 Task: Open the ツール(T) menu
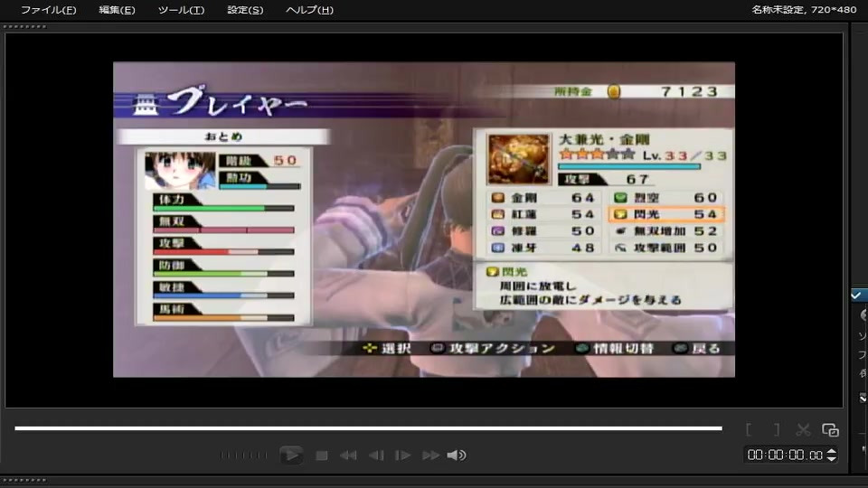[181, 10]
